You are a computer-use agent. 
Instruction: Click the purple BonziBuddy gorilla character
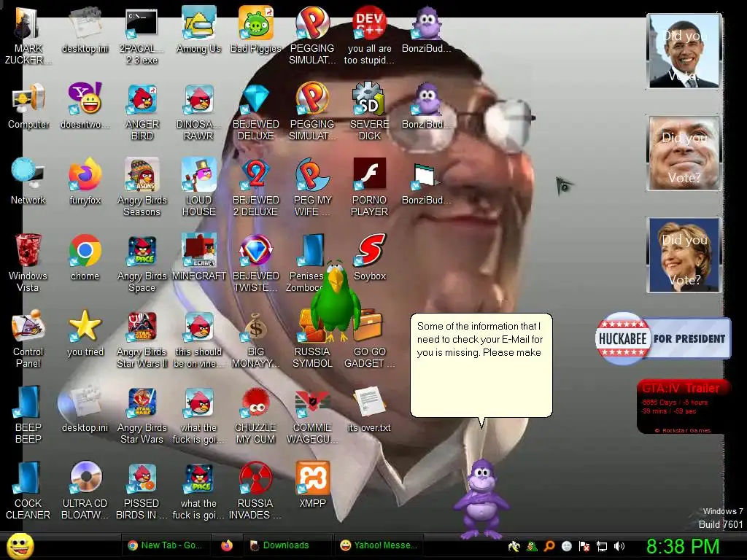point(481,499)
